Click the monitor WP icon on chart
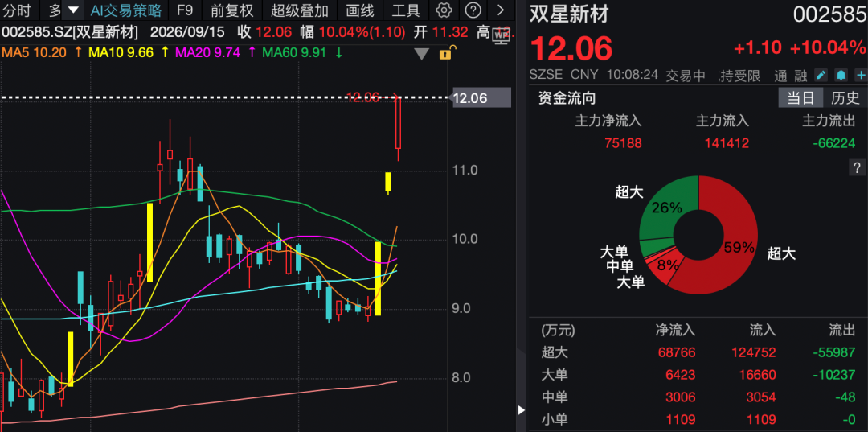 click(502, 35)
